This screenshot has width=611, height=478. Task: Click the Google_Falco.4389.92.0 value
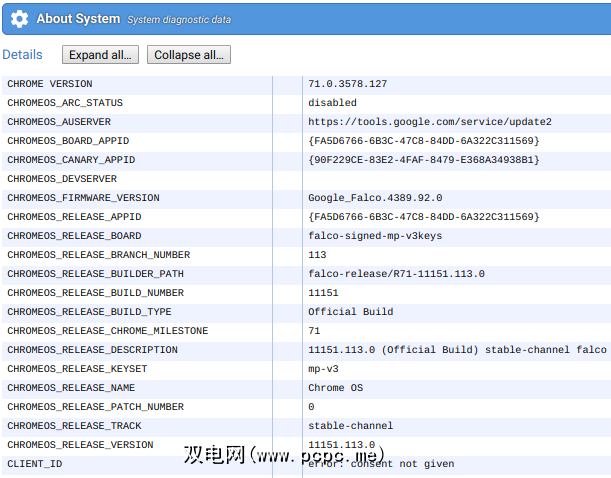point(375,198)
